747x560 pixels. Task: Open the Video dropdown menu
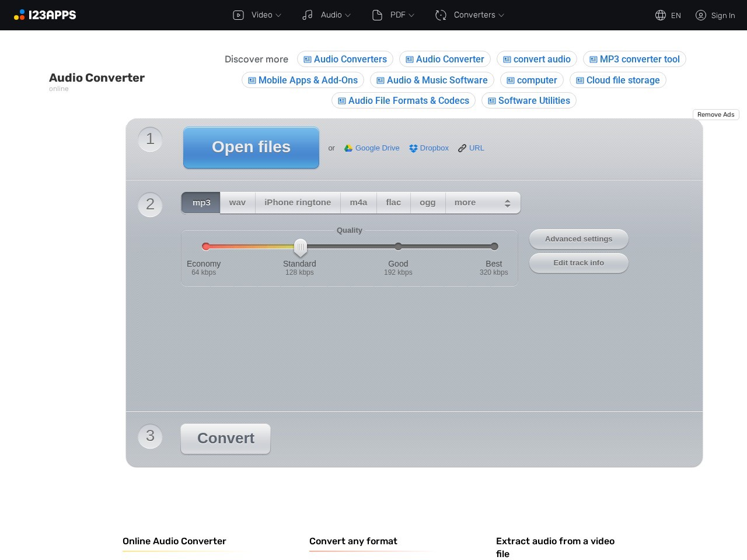coord(257,15)
